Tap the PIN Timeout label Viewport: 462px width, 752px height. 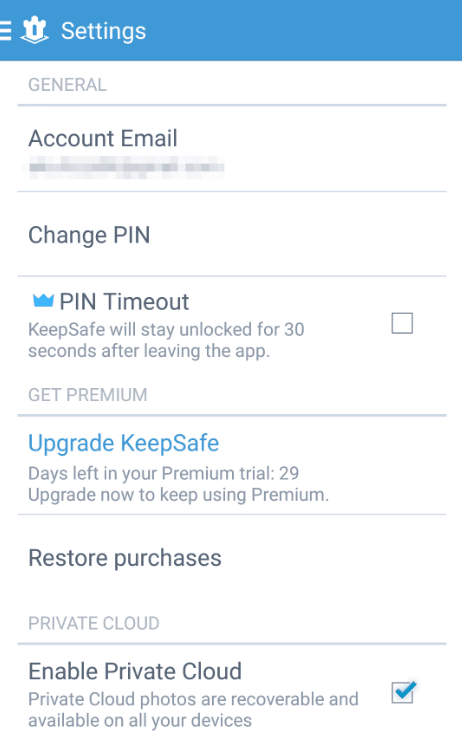click(124, 302)
